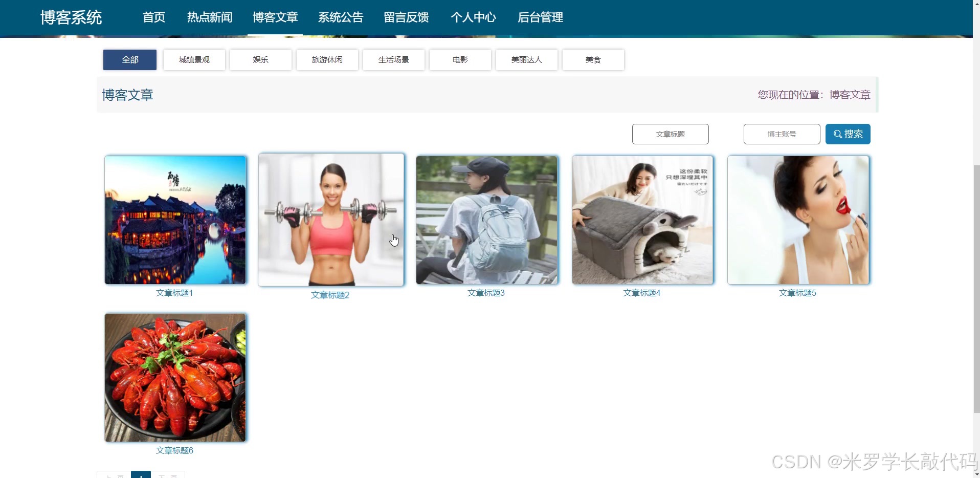Screen dimensions: 980x478
Task: Open the 首页 navigation item
Action: 153,17
